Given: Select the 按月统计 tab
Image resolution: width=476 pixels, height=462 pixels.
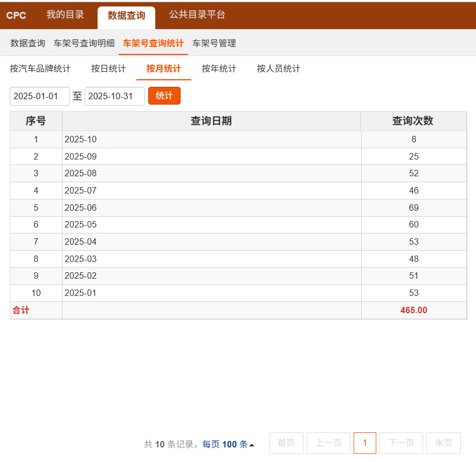Looking at the screenshot, I should tap(163, 68).
